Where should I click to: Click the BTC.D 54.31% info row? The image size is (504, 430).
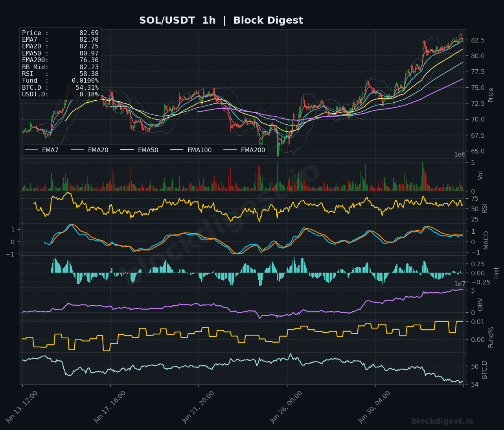point(60,87)
